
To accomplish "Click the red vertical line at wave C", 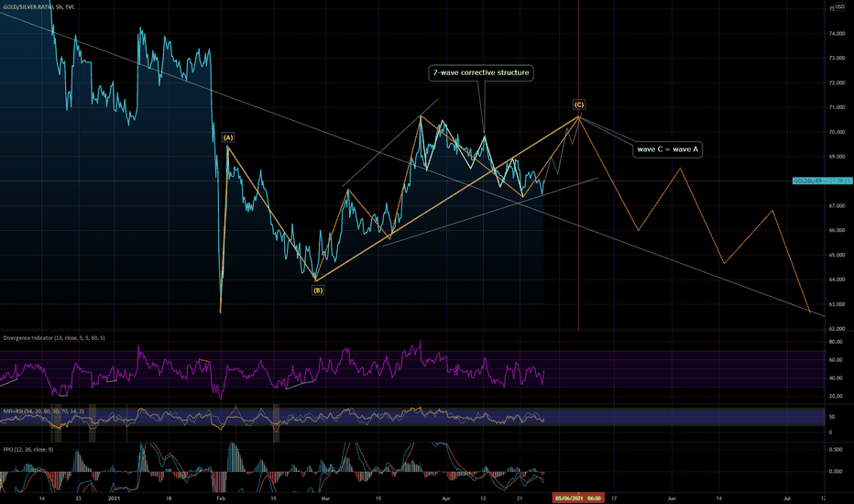I will (578, 218).
